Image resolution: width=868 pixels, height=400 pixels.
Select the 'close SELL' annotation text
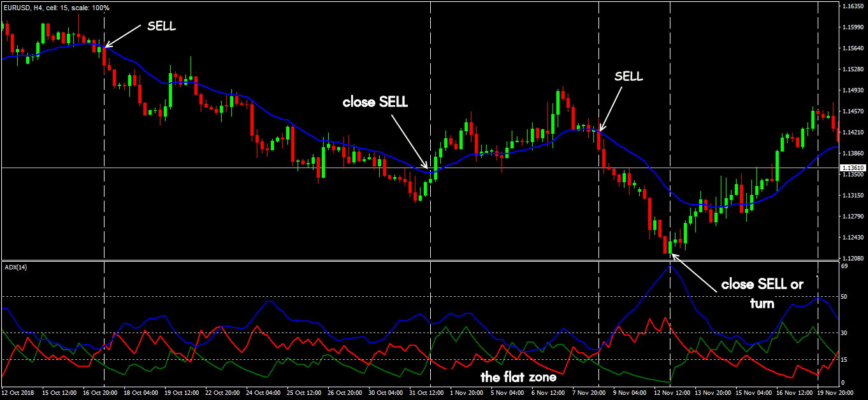pyautogui.click(x=375, y=102)
